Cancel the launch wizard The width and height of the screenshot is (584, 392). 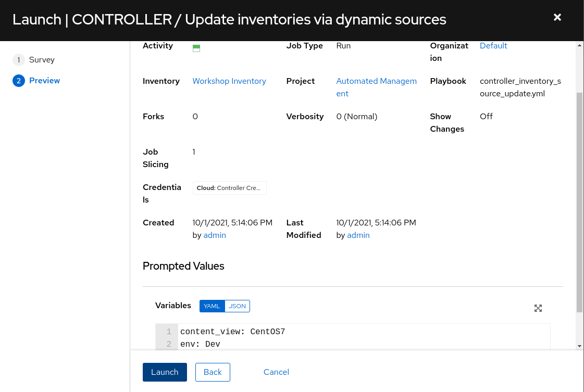pyautogui.click(x=276, y=372)
